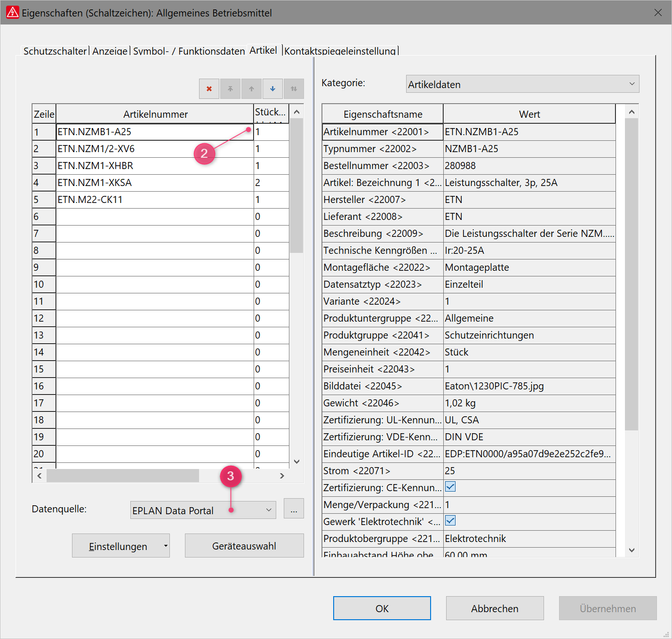Image resolution: width=672 pixels, height=639 pixels.
Task: Delete the selected article row
Action: pyautogui.click(x=209, y=89)
